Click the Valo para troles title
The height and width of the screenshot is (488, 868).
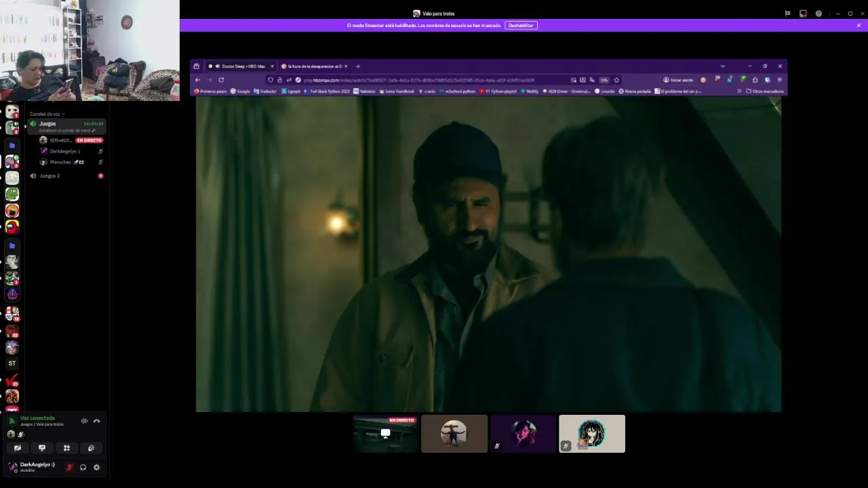(439, 14)
